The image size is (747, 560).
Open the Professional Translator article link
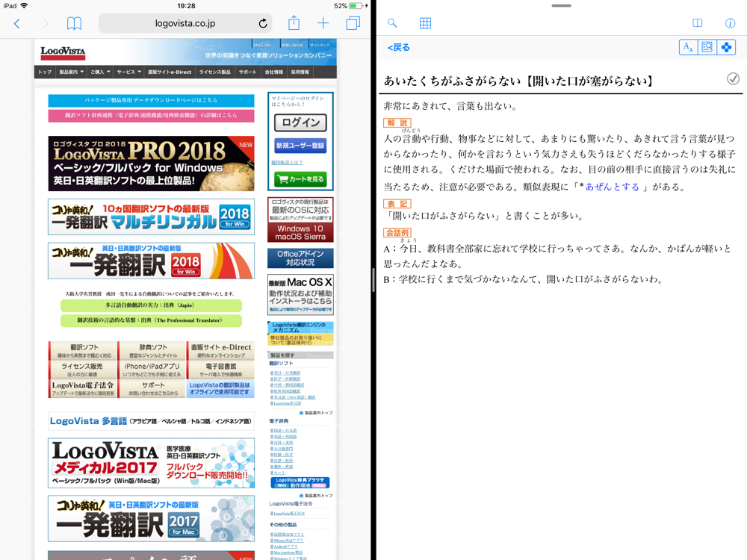(151, 320)
